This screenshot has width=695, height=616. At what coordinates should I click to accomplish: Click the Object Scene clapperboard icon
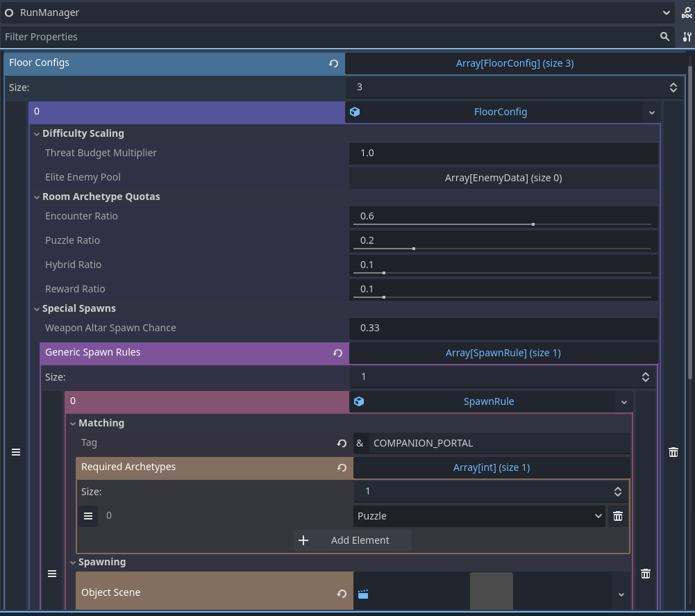(363, 594)
